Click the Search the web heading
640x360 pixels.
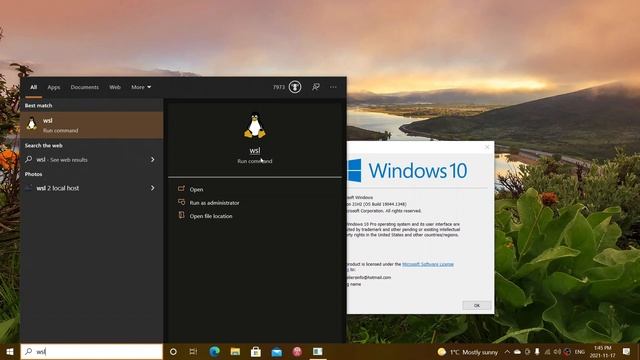[44, 145]
